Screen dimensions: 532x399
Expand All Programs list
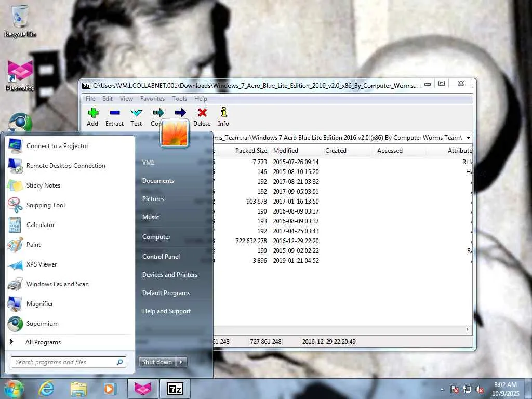pos(70,342)
